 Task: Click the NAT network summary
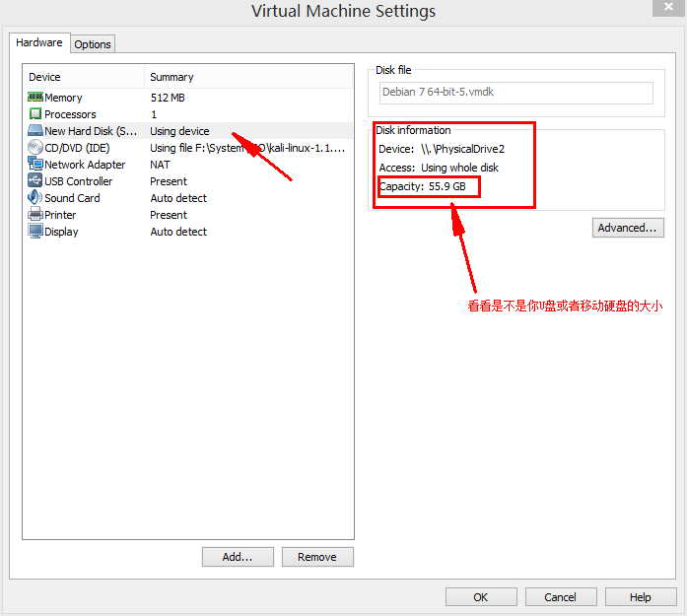160,165
